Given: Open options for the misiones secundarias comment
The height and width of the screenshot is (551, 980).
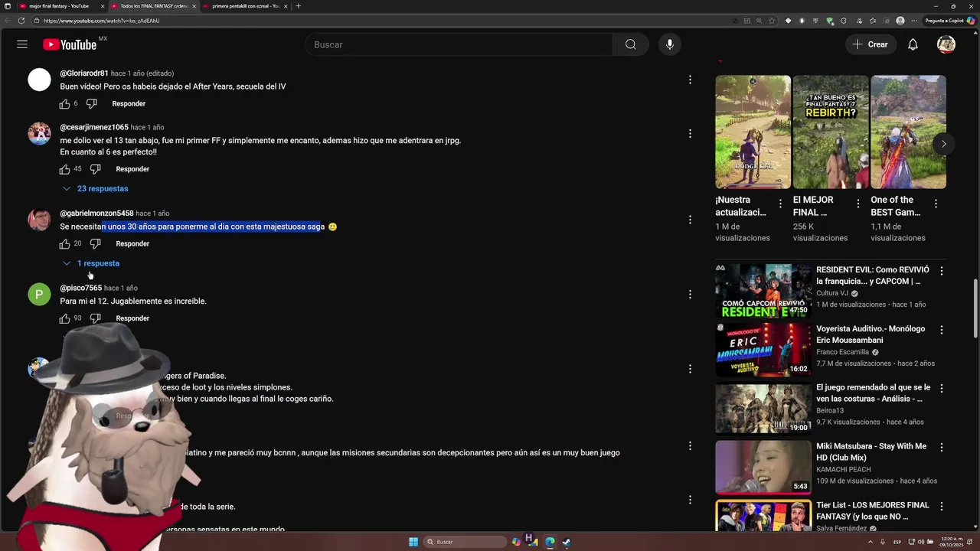Looking at the screenshot, I should [690, 445].
